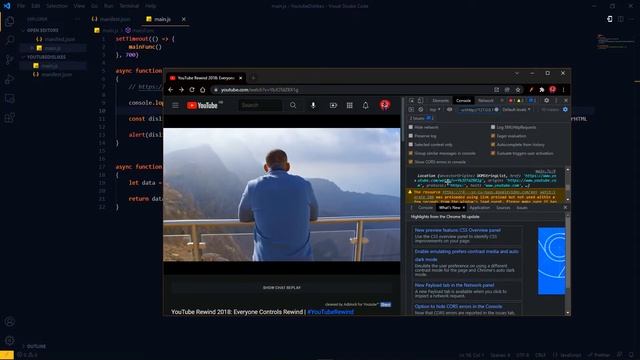Click the YouTube search input field
Viewport: 640px width, 360px height.
click(260, 105)
